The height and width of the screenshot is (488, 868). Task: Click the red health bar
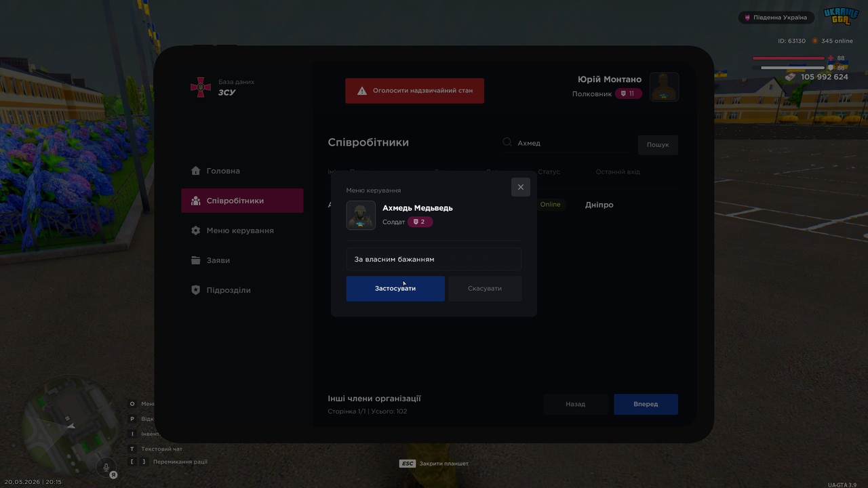coord(789,58)
